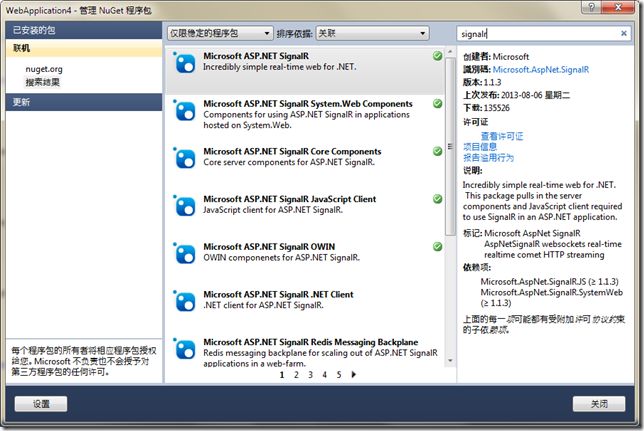
Task: Go to results page 3
Action: (310, 375)
